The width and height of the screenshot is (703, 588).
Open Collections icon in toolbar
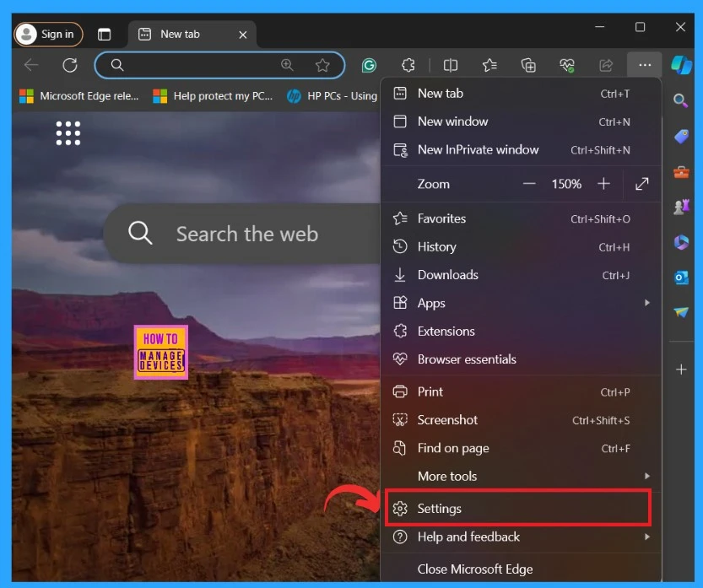pos(528,65)
